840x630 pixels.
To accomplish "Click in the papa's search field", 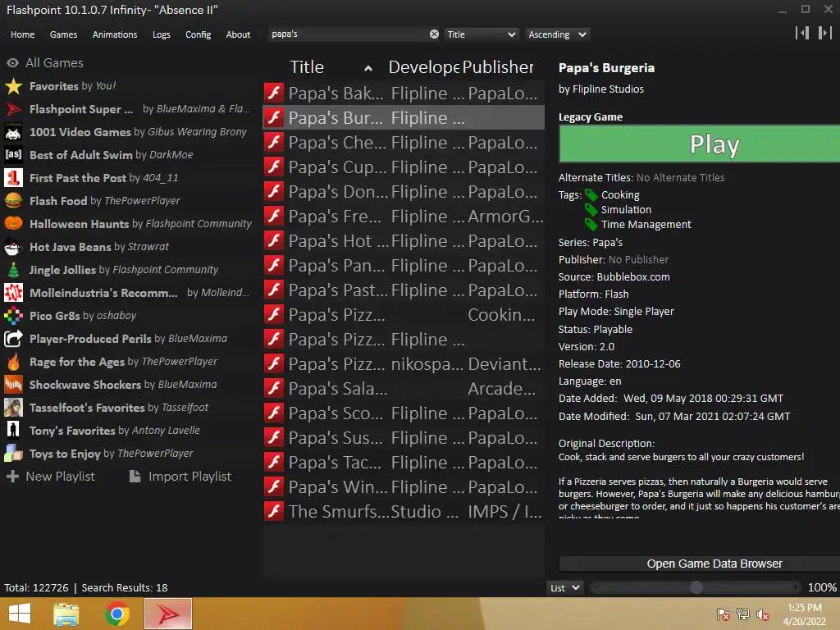I will coord(348,34).
